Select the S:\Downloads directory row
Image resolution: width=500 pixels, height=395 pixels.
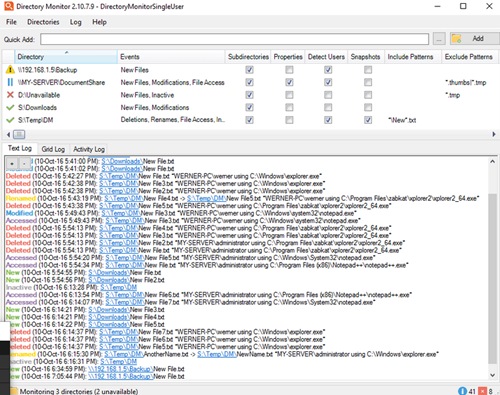click(x=250, y=107)
